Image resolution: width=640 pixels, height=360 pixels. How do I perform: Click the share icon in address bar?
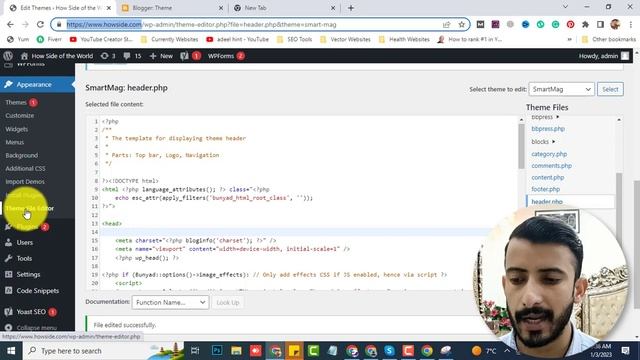pyautogui.click(x=446, y=24)
